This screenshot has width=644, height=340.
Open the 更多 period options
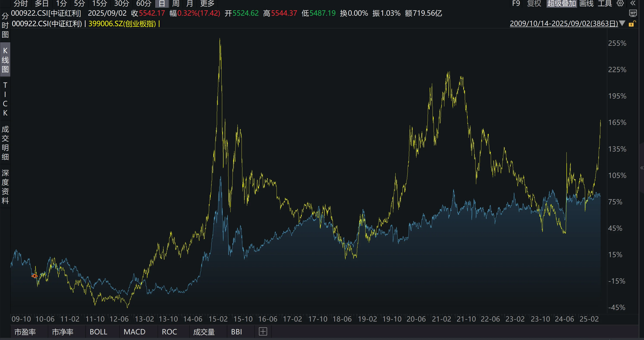click(x=207, y=3)
